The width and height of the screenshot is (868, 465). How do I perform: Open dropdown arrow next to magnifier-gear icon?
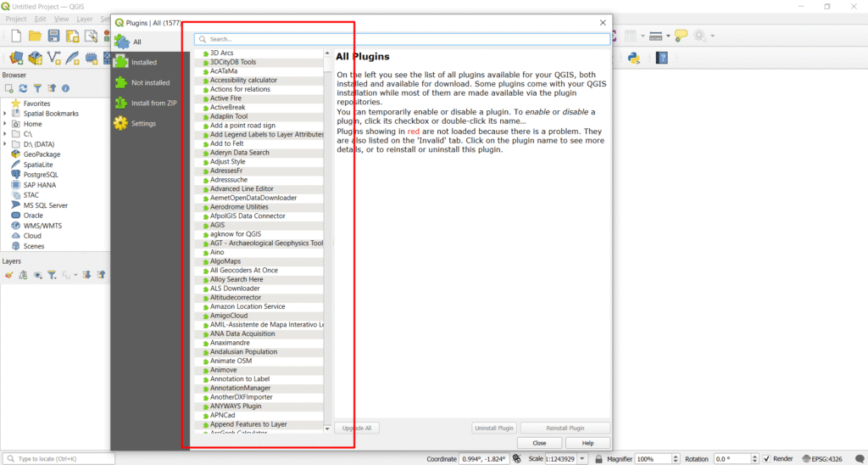pos(712,36)
